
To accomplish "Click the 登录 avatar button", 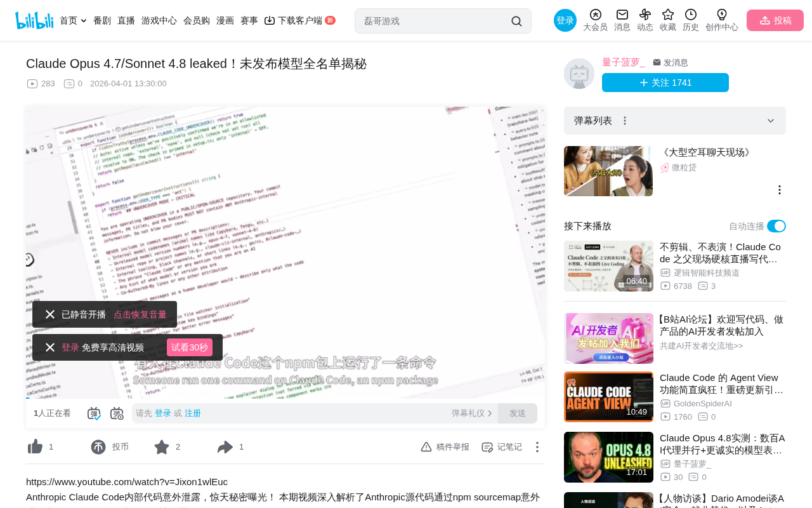I will click(x=565, y=20).
